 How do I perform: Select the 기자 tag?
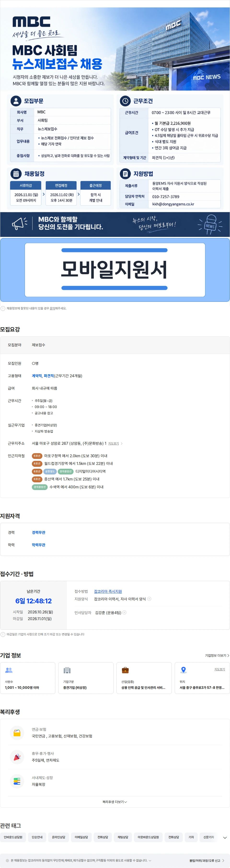191,837
